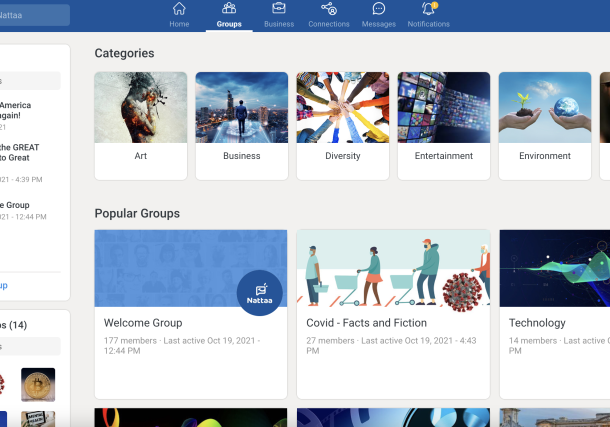Open the Art category
Viewport: 610px width, 427px height.
pos(141,125)
